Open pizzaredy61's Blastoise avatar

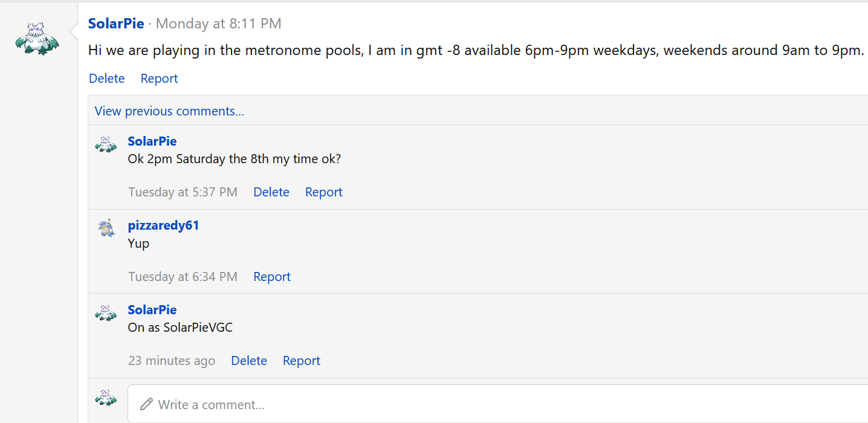point(106,228)
